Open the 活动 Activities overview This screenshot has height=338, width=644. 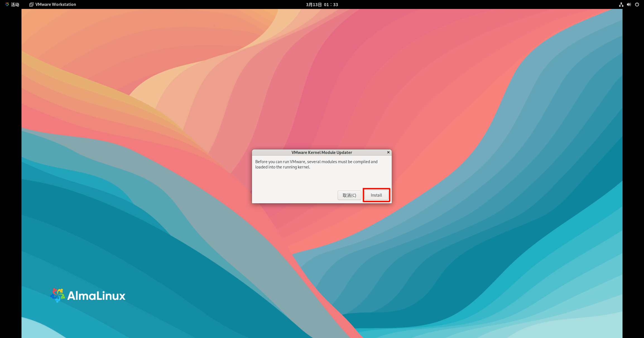(x=15, y=4)
